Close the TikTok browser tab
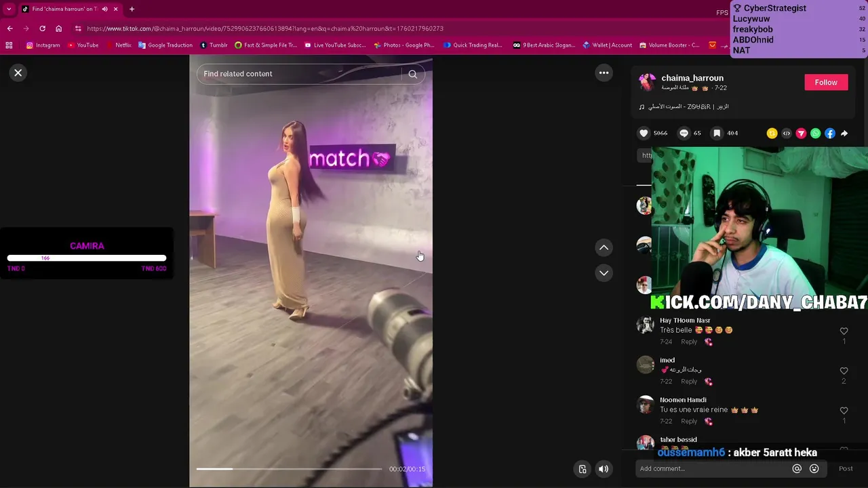The height and width of the screenshot is (488, 868). tap(116, 9)
